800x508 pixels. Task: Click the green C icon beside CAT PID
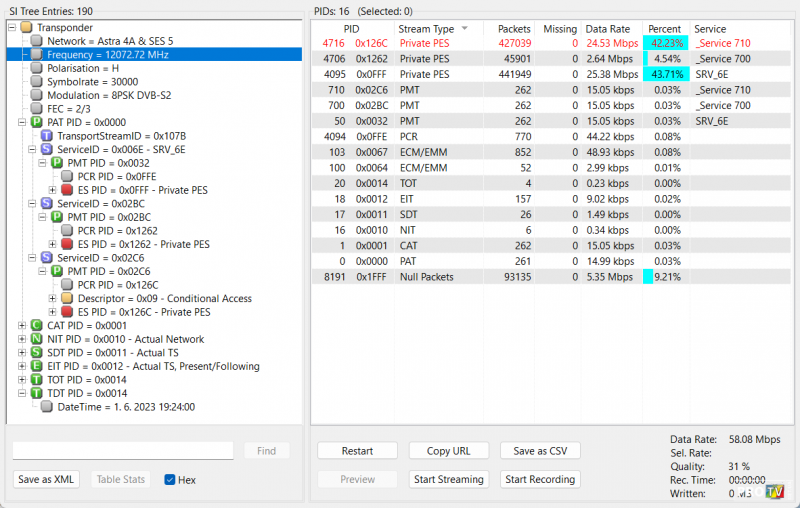tap(37, 325)
